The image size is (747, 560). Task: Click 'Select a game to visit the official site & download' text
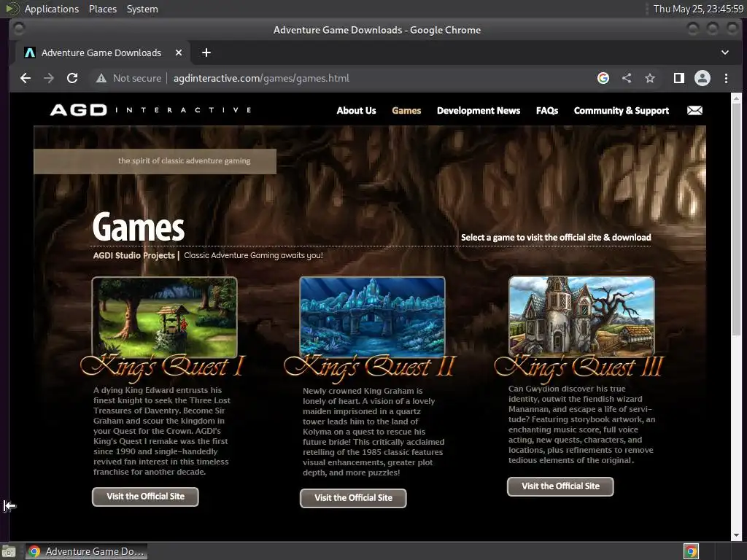pyautogui.click(x=556, y=237)
